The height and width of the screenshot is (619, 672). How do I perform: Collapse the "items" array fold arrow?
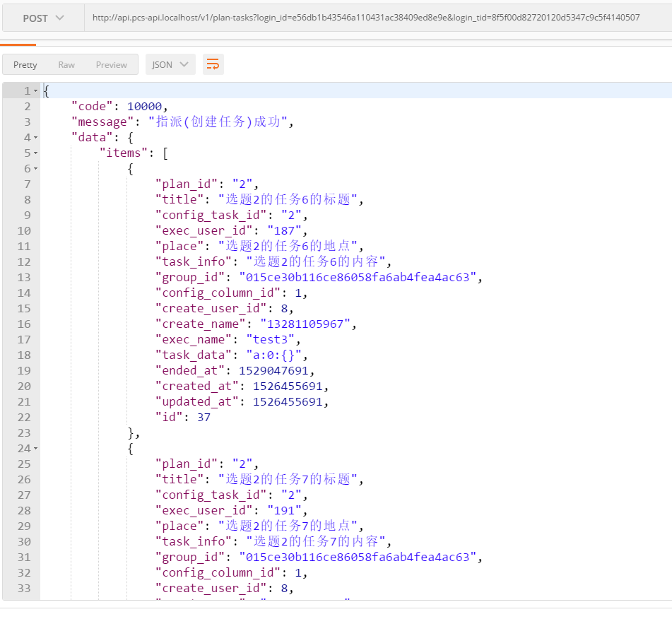(x=35, y=153)
